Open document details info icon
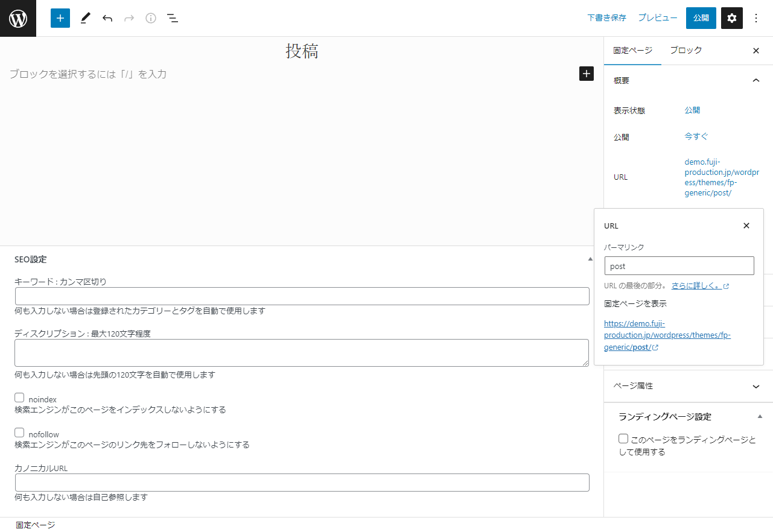The image size is (773, 532). tap(151, 18)
